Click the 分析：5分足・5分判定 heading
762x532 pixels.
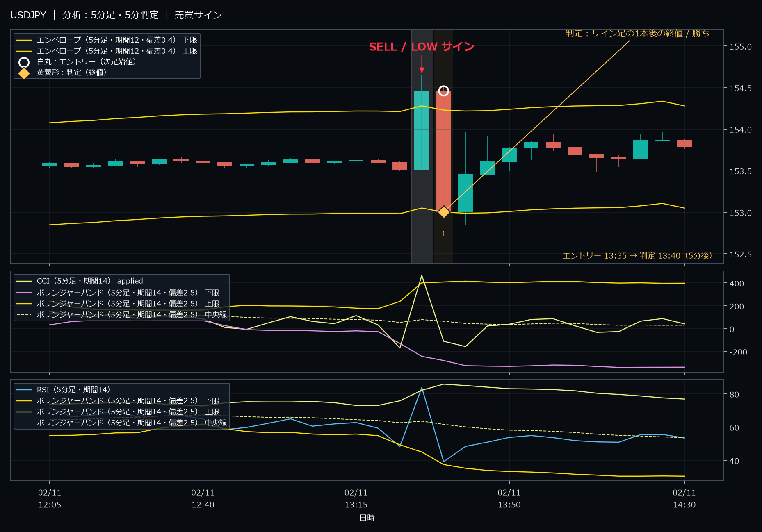point(110,15)
